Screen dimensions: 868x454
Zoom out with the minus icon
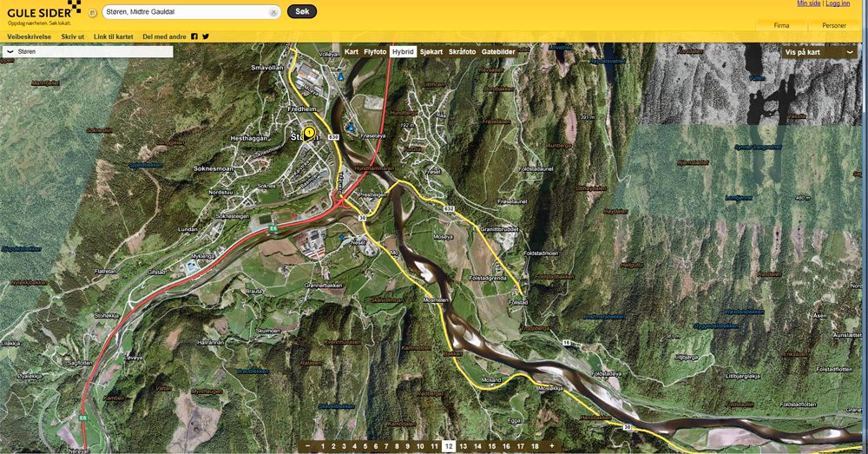pyautogui.click(x=307, y=446)
